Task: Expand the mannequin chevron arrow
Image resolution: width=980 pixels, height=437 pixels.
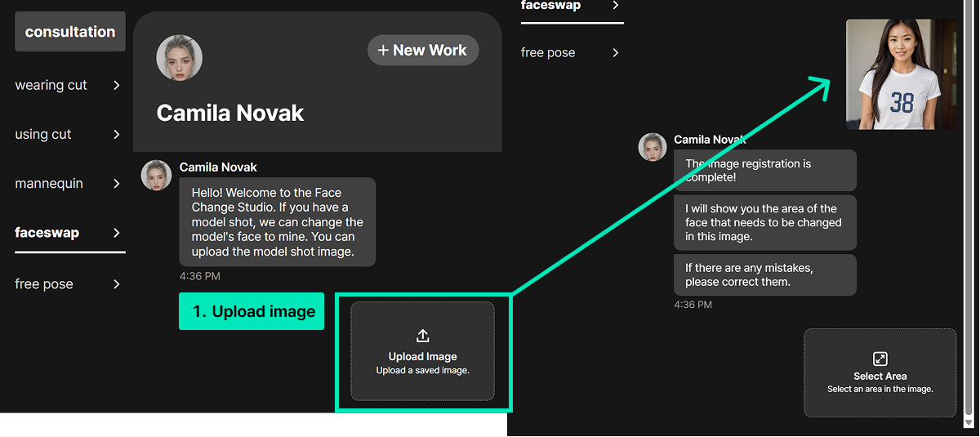Action: click(x=117, y=183)
